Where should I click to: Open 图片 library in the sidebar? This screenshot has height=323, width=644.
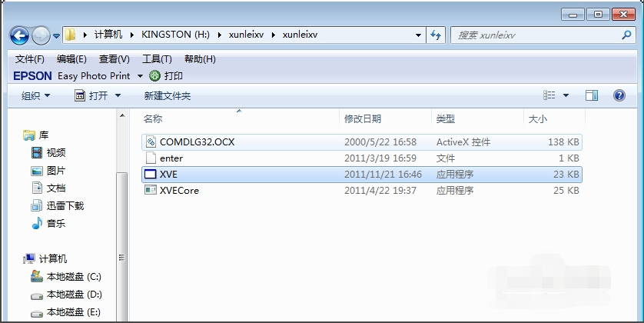point(48,171)
